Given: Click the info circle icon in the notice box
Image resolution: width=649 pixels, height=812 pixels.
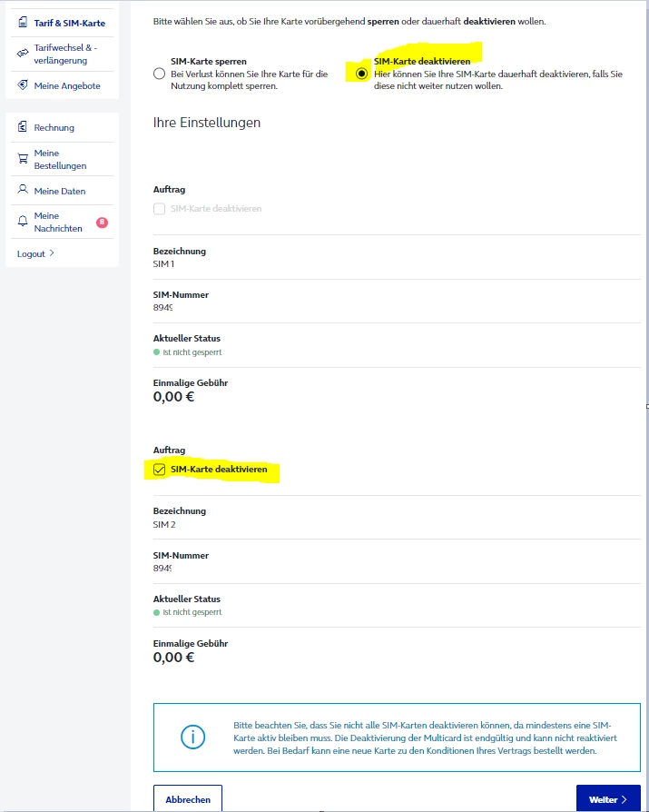Looking at the screenshot, I should tap(193, 737).
